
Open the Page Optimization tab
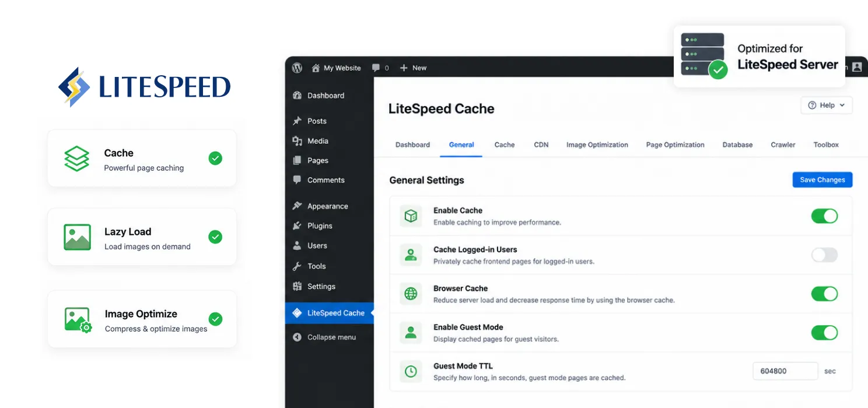click(x=675, y=145)
